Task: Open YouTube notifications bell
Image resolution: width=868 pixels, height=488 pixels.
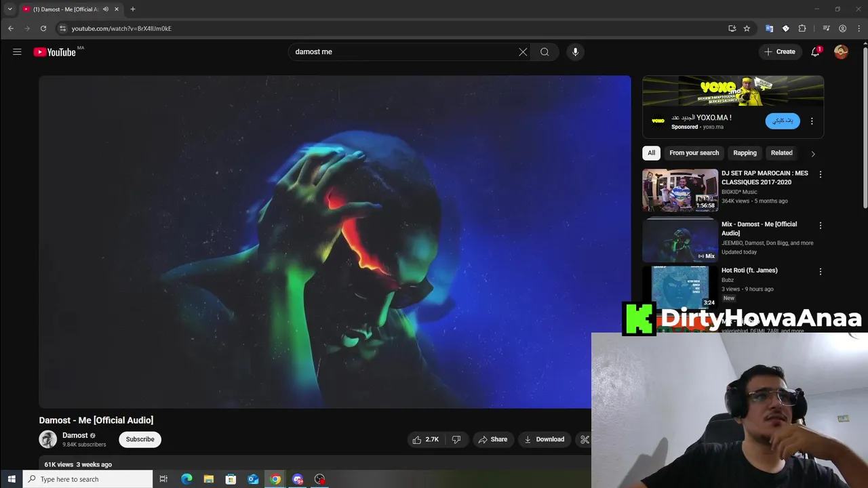Action: coord(815,52)
